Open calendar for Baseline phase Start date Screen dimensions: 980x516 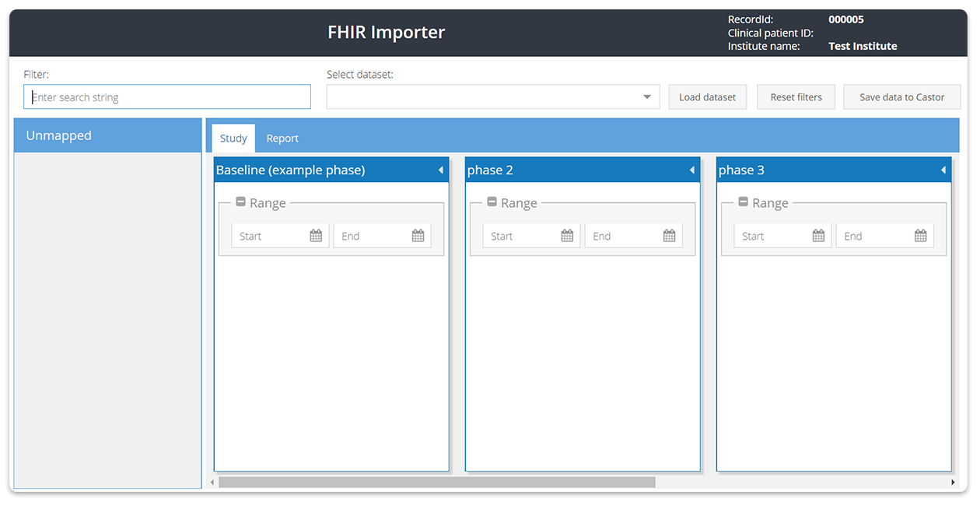[x=316, y=236]
